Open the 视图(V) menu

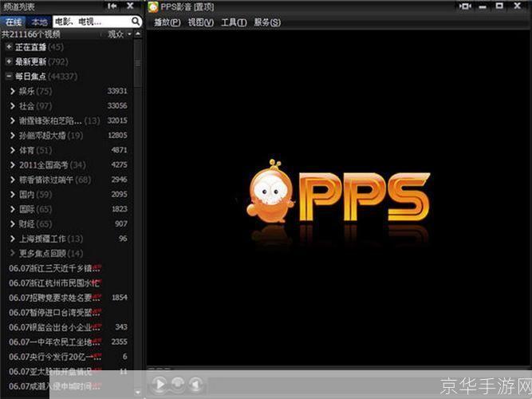[x=201, y=22]
